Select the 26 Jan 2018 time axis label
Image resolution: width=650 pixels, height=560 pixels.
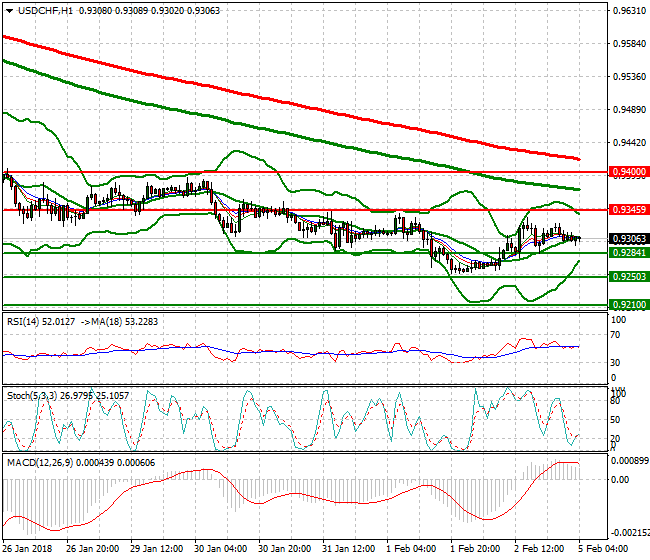click(x=27, y=549)
